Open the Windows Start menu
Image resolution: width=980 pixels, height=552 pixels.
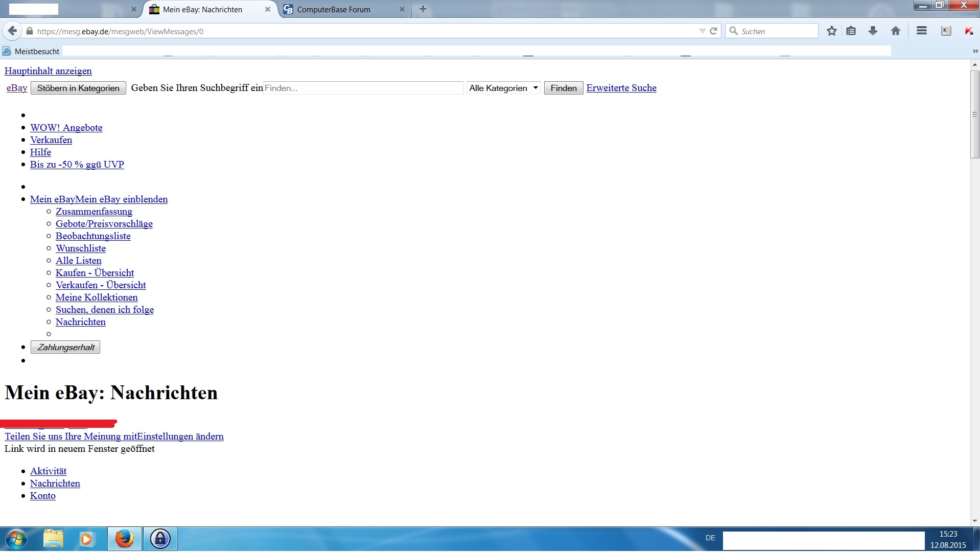coord(16,539)
